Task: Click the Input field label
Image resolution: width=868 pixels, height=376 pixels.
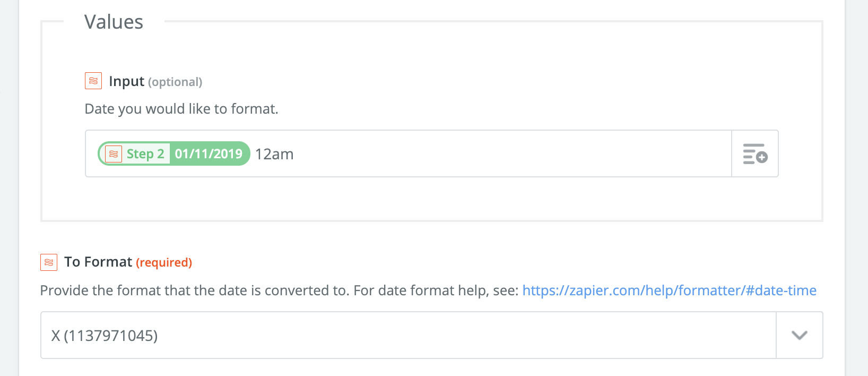Action: (126, 81)
